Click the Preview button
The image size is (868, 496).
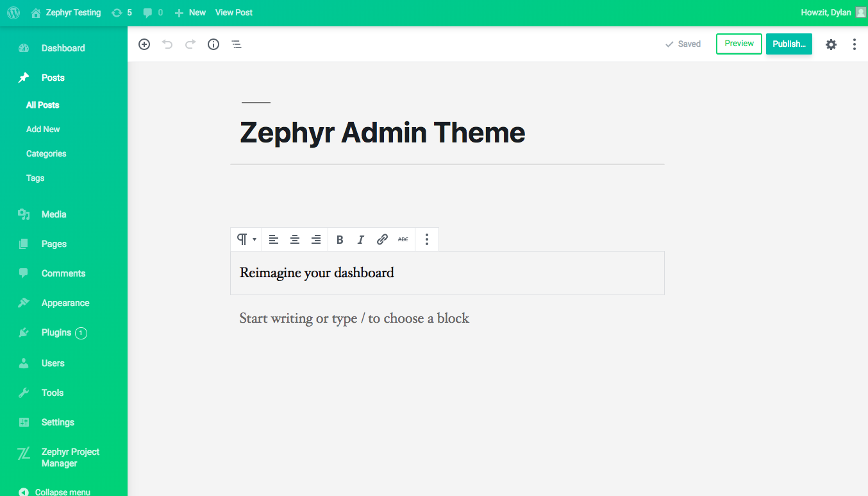[x=739, y=44]
